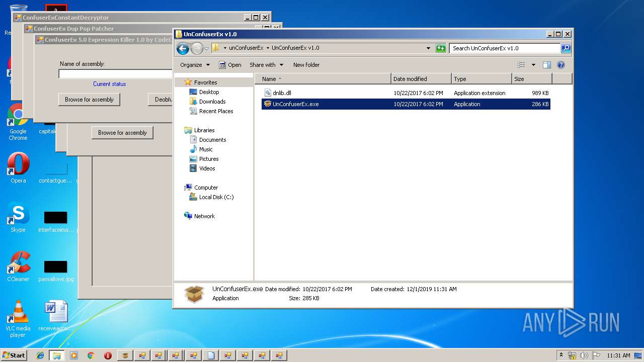Open the receiveacco... Word document
The image size is (644, 362).
point(55,316)
